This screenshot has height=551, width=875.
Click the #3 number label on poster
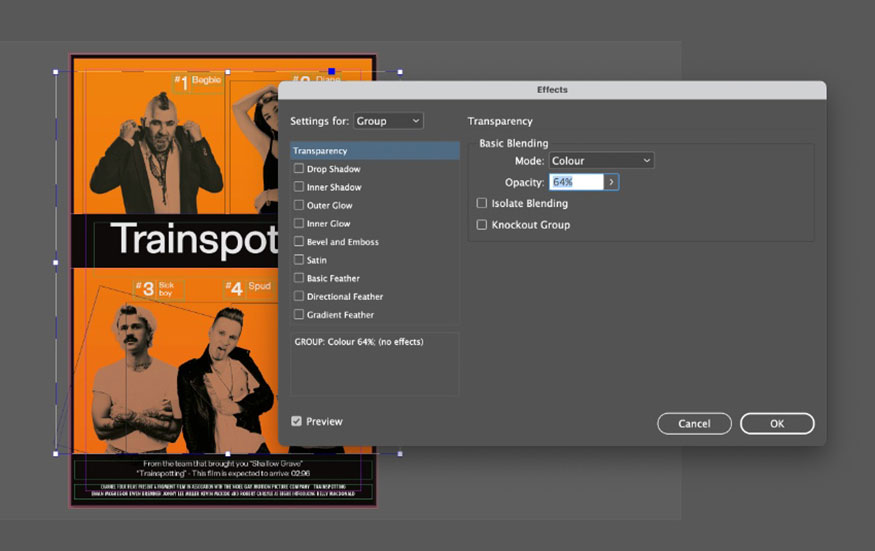[x=145, y=289]
